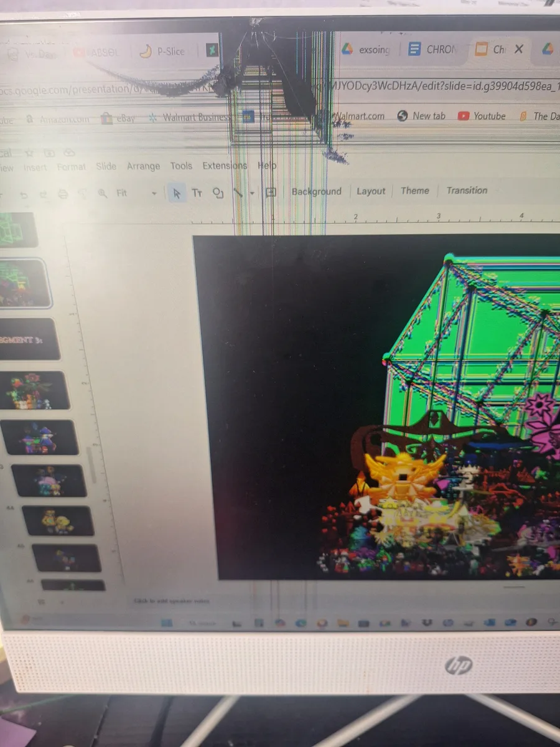
Task: Open the line tool dropdown arrow
Action: click(252, 193)
